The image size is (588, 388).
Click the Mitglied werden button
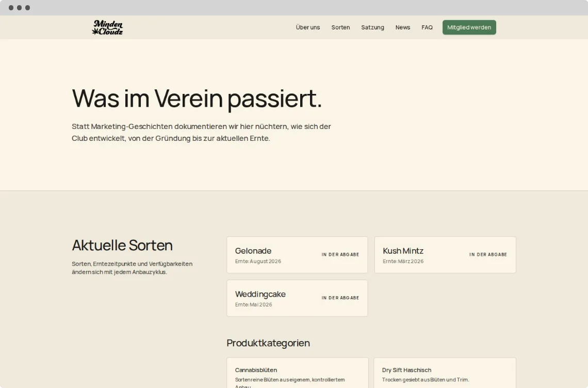point(469,27)
